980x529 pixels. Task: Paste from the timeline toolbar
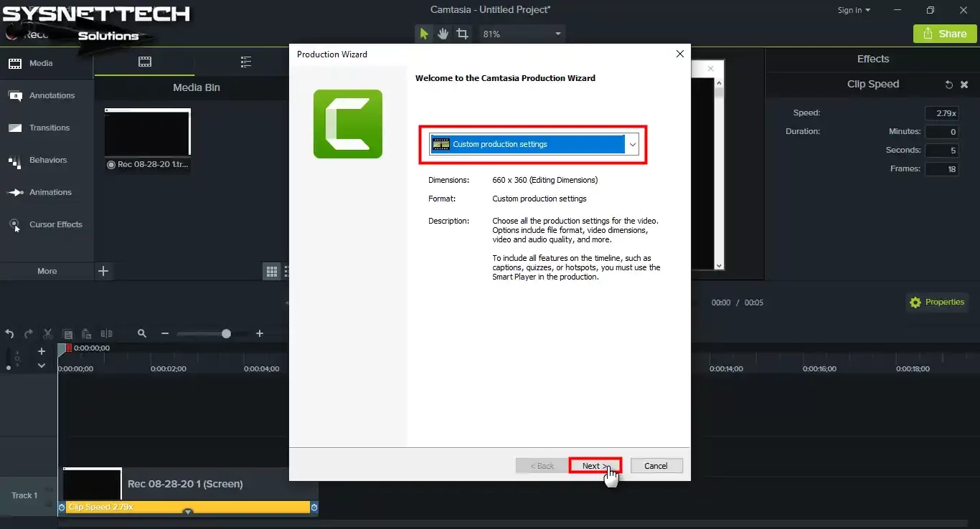[x=87, y=333]
